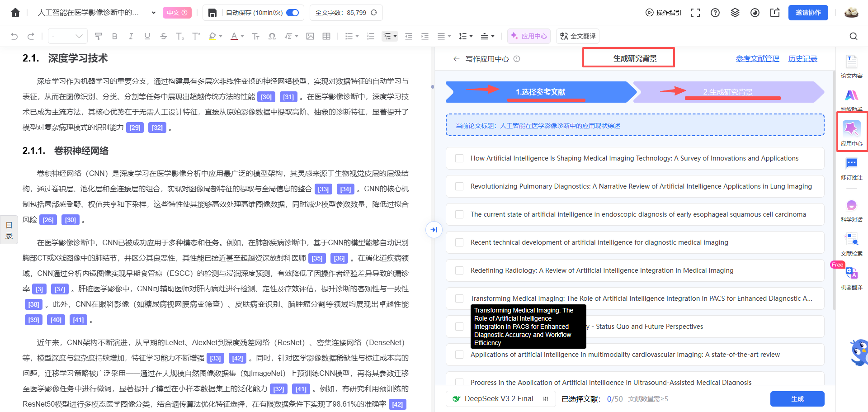Screen dimensions: 868x412
Task: Open 论文内容 sidebar panel
Action: (x=852, y=67)
